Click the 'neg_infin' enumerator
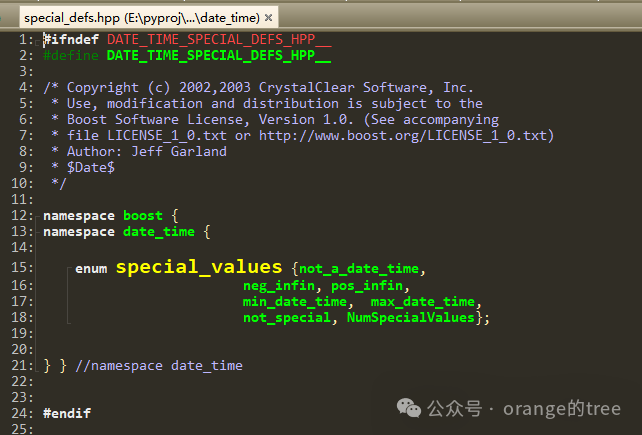The image size is (642, 435). [x=279, y=285]
